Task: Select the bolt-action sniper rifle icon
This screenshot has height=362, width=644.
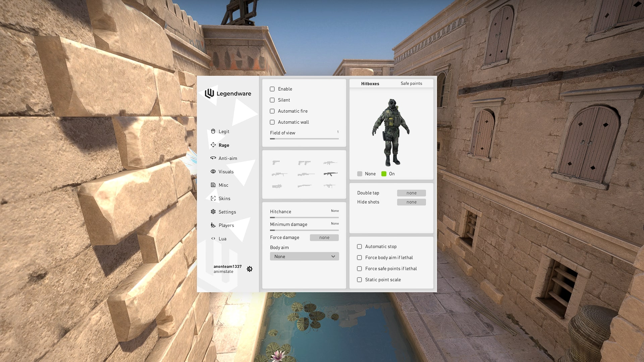Action: tap(306, 174)
